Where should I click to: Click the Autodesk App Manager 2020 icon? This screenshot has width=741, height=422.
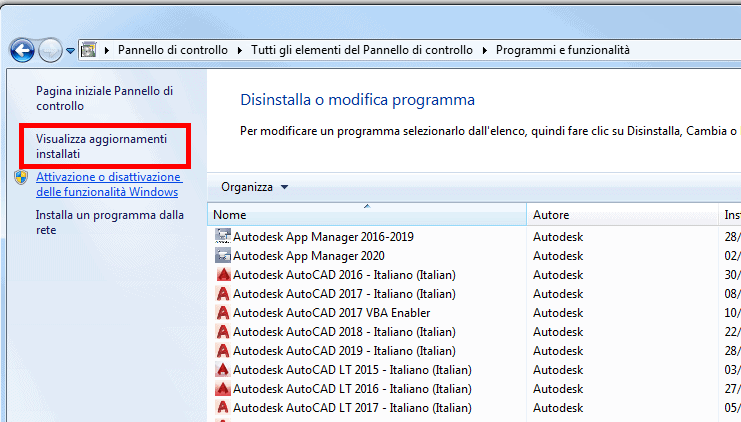coord(223,256)
